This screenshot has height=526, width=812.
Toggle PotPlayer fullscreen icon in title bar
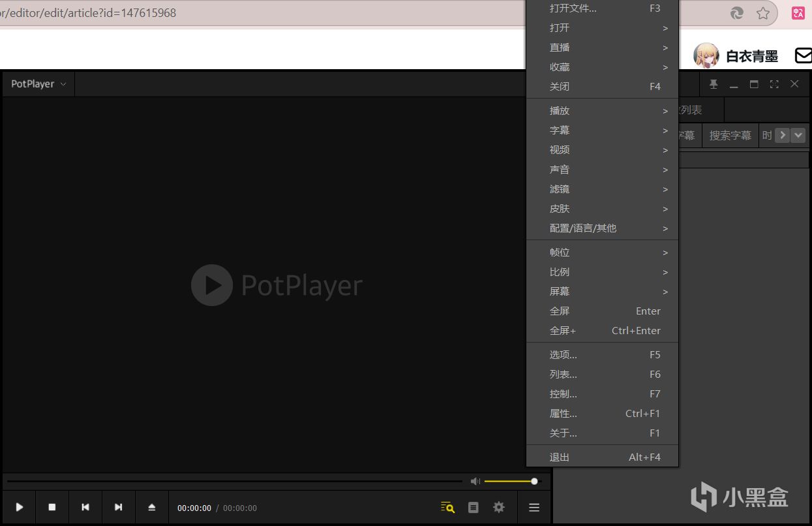(774, 84)
